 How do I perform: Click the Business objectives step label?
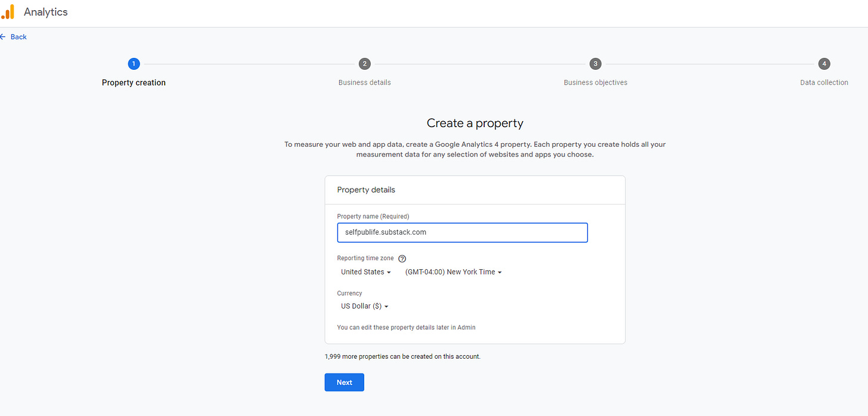point(595,82)
